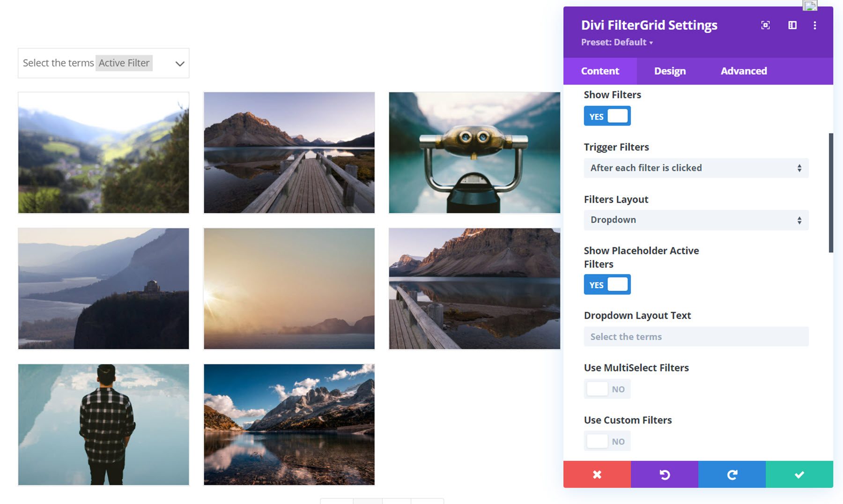Image resolution: width=843 pixels, height=504 pixels.
Task: Open the Advanced tab
Action: (743, 71)
